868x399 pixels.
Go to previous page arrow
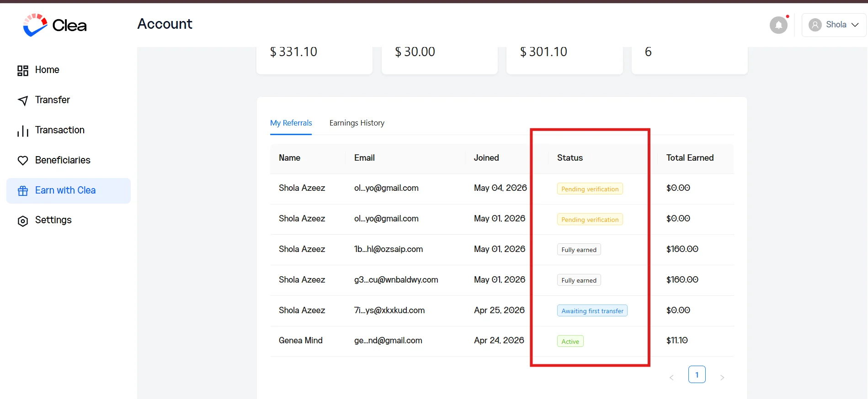point(671,378)
